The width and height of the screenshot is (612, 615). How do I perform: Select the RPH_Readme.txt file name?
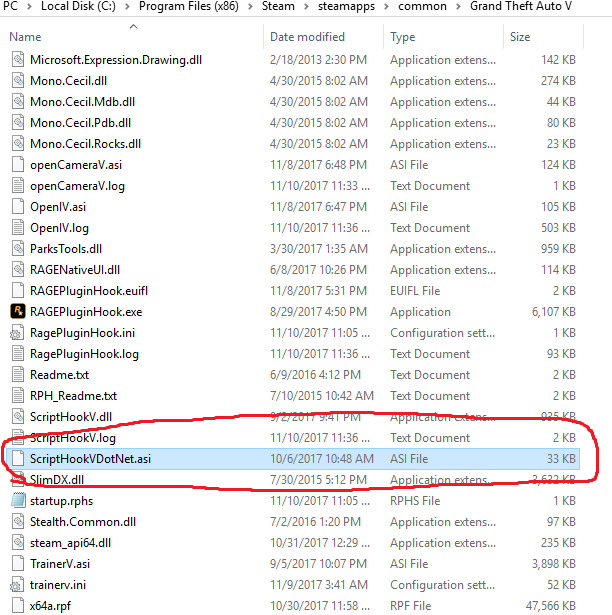74,396
